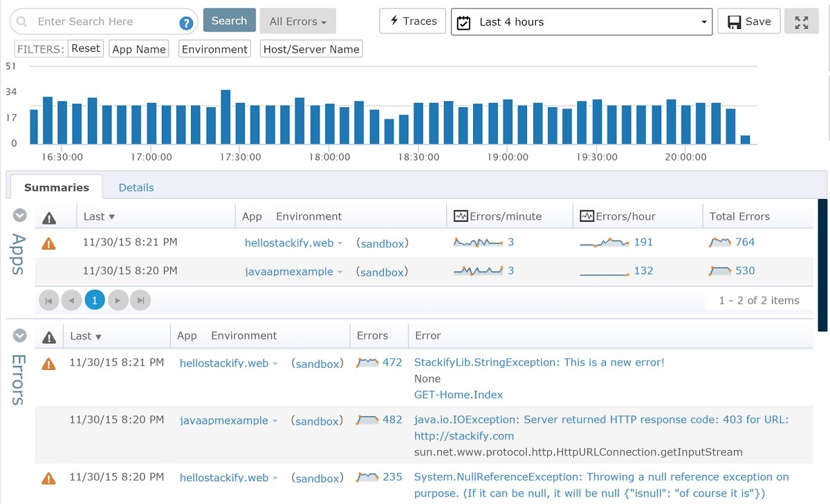Click Error column header in Errors table
This screenshot has height=504, width=830.
428,336
